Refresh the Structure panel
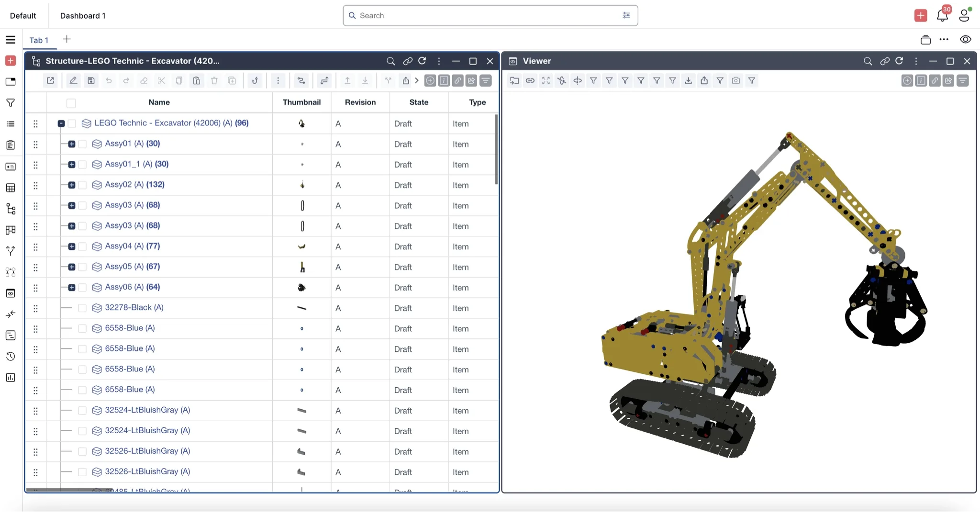The width and height of the screenshot is (980, 515). point(422,61)
